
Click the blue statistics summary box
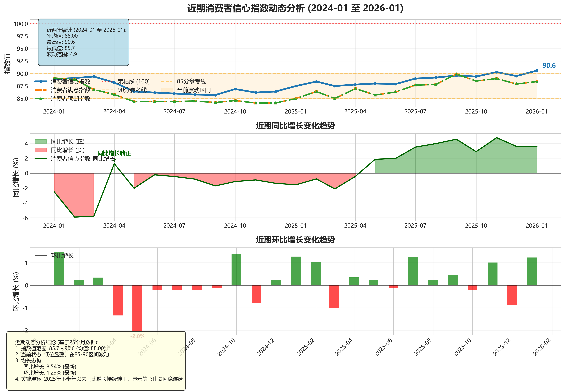[x=83, y=42]
